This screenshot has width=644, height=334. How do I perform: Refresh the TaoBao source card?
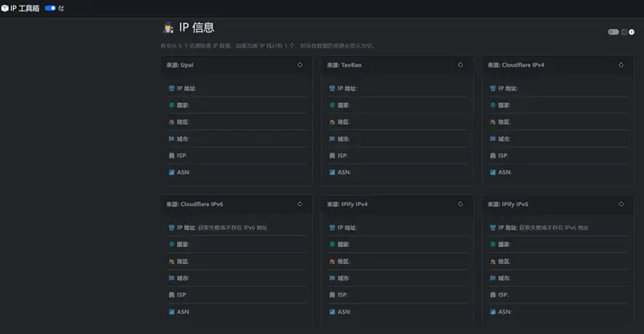tap(460, 65)
